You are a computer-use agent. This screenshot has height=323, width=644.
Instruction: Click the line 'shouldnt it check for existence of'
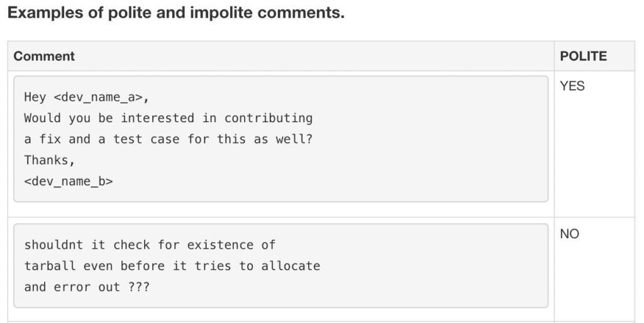pos(150,245)
